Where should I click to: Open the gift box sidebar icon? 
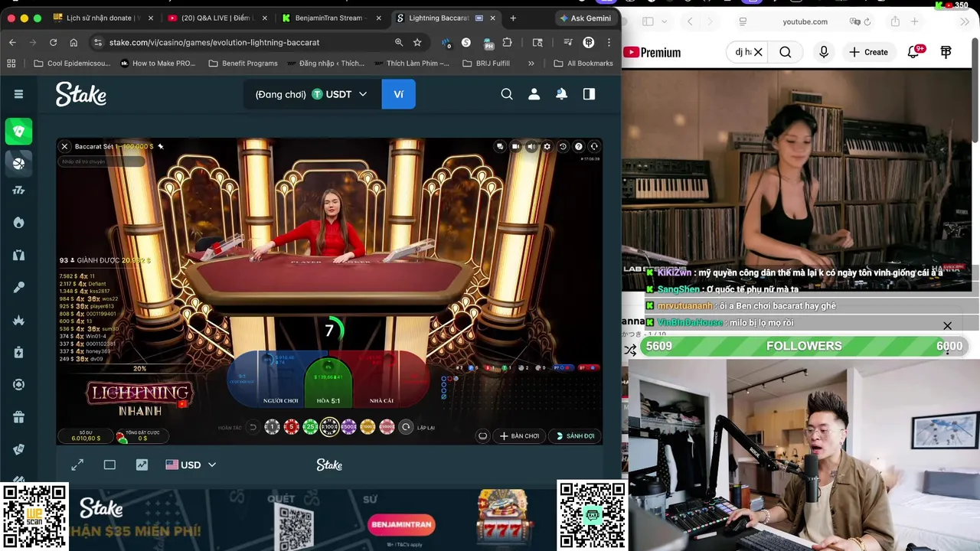(18, 417)
